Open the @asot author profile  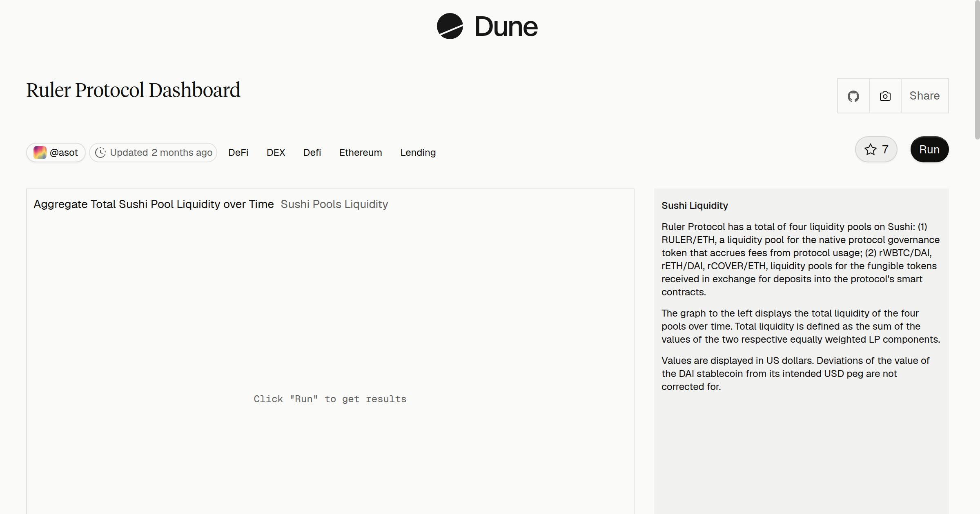pos(56,153)
